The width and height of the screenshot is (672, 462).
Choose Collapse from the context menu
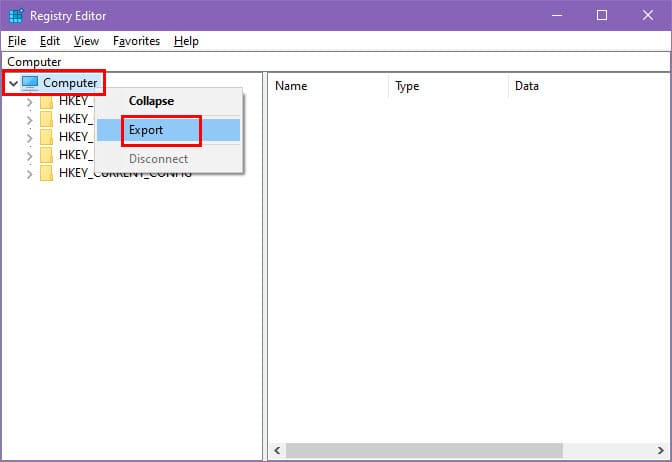click(x=168, y=101)
